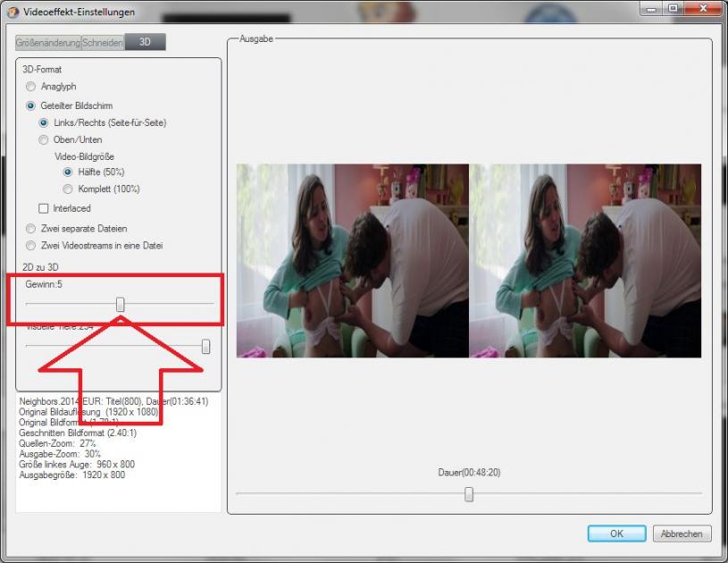Select the 3D tab
The width and height of the screenshot is (728, 563).
coord(145,42)
